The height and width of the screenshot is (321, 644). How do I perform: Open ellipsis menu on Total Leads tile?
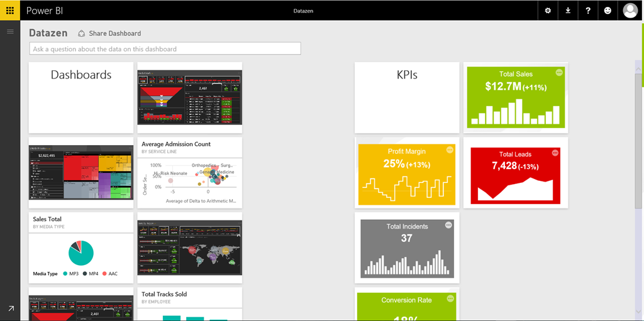pyautogui.click(x=555, y=153)
